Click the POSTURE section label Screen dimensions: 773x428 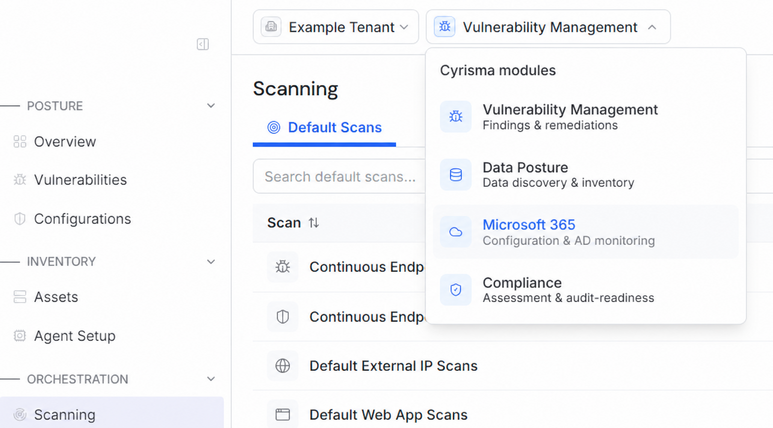[55, 106]
